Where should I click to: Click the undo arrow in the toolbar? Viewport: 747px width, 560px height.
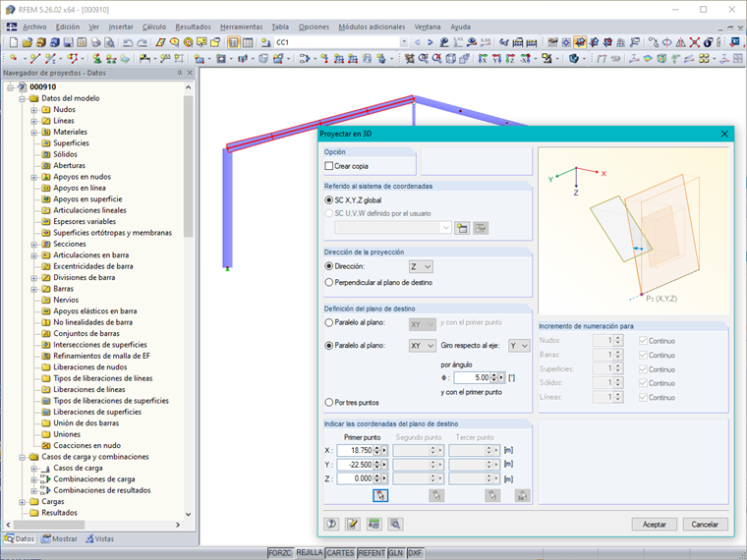click(129, 42)
